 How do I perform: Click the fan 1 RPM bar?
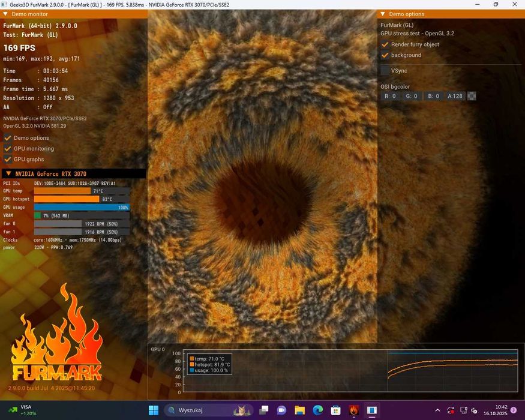tap(82, 232)
